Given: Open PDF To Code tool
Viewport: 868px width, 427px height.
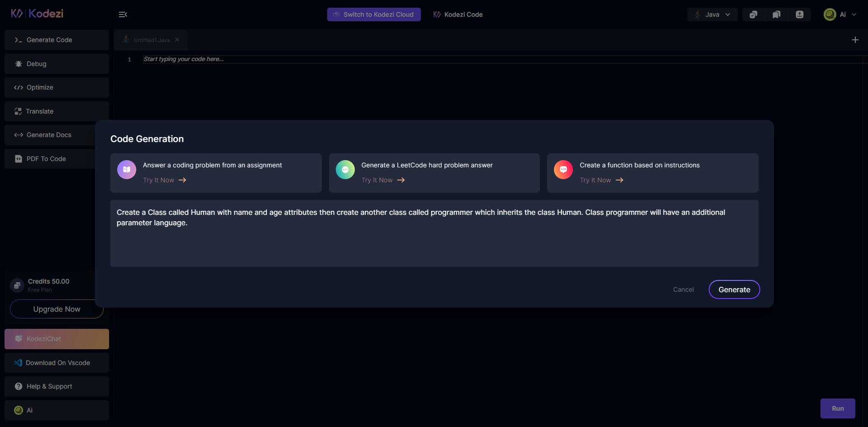Looking at the screenshot, I should [x=50, y=159].
